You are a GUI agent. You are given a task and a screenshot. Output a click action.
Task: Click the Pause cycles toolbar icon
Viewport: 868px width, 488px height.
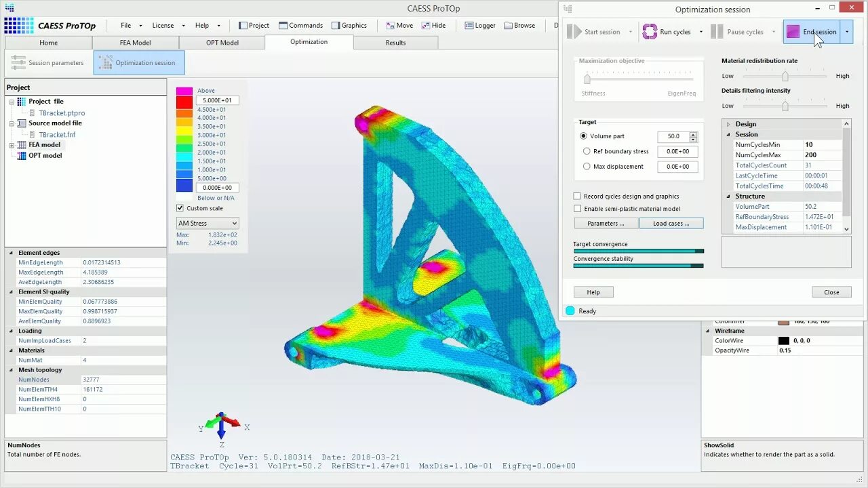[717, 32]
